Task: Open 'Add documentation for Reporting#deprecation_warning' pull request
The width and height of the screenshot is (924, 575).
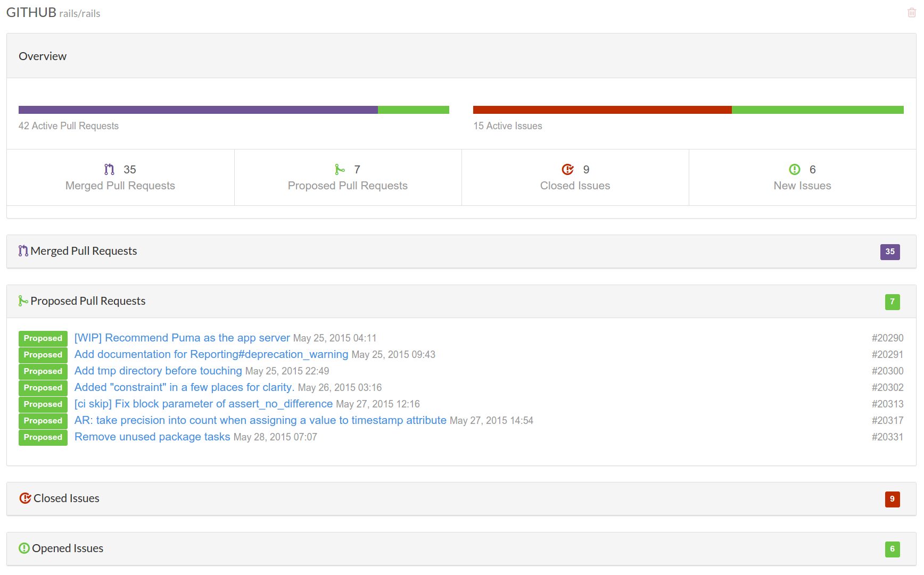Action: tap(211, 354)
